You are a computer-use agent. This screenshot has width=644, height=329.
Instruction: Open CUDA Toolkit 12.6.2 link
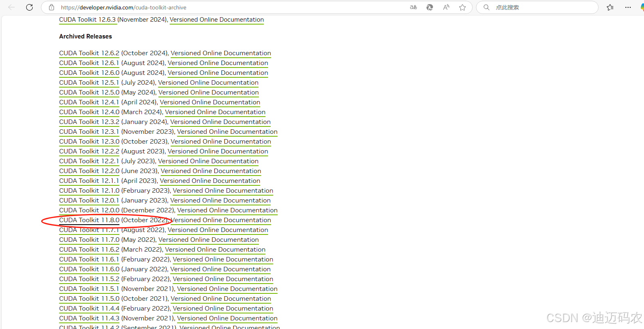[x=89, y=53]
